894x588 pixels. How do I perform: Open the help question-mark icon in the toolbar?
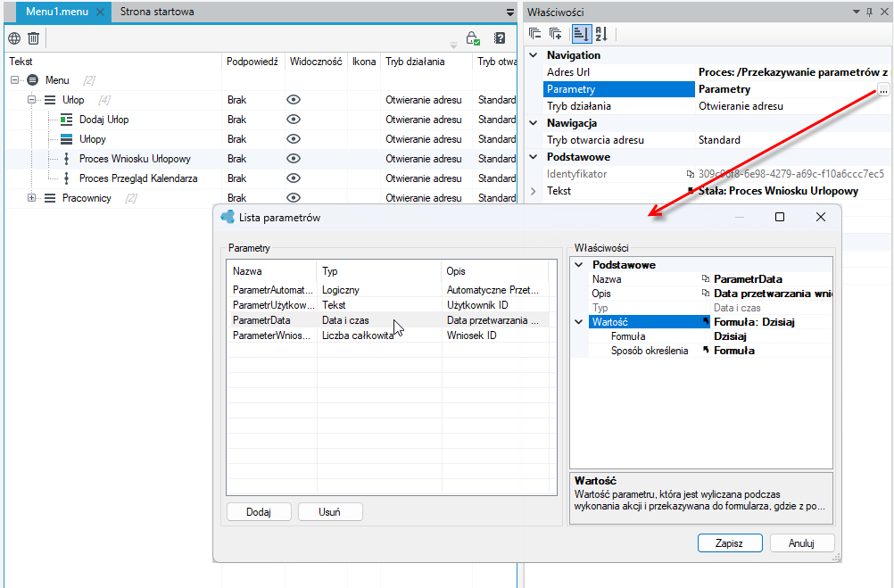pos(500,38)
